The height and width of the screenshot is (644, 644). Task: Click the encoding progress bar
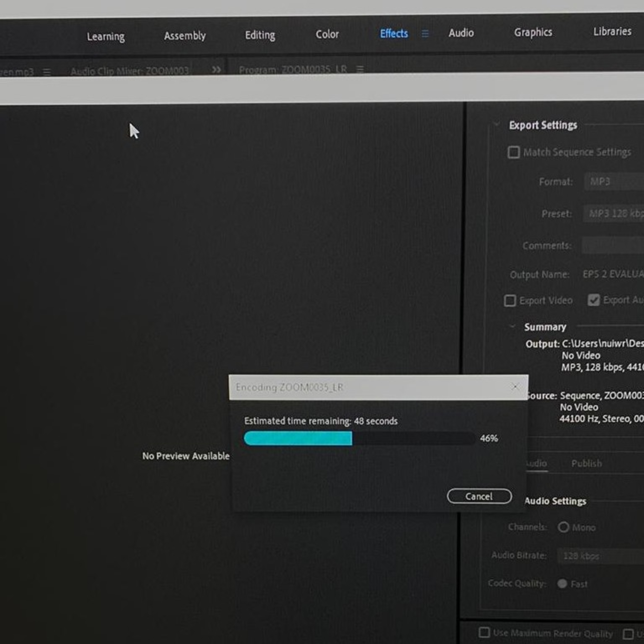tap(359, 438)
